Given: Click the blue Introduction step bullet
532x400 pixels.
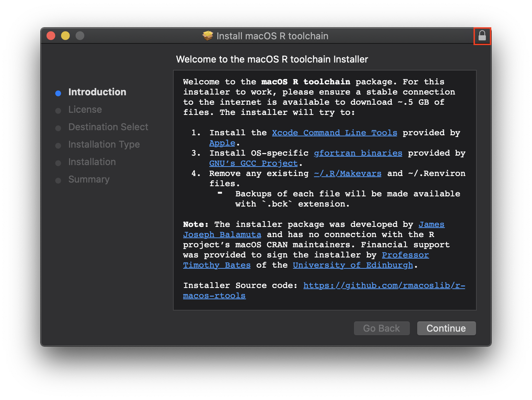Looking at the screenshot, I should coord(58,93).
